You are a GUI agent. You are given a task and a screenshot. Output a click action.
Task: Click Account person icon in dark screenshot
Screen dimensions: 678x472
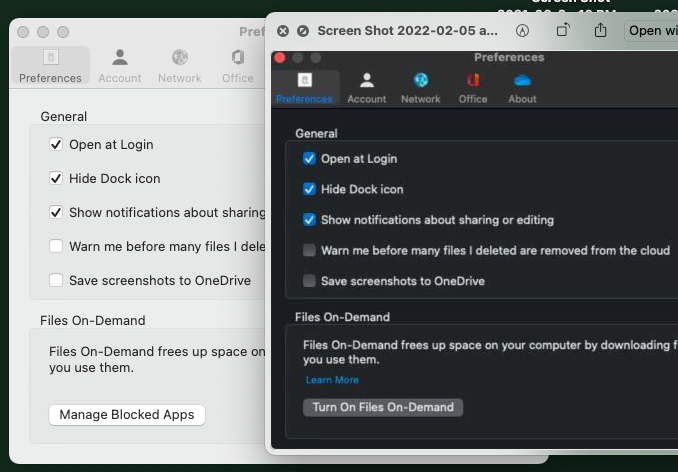367,80
